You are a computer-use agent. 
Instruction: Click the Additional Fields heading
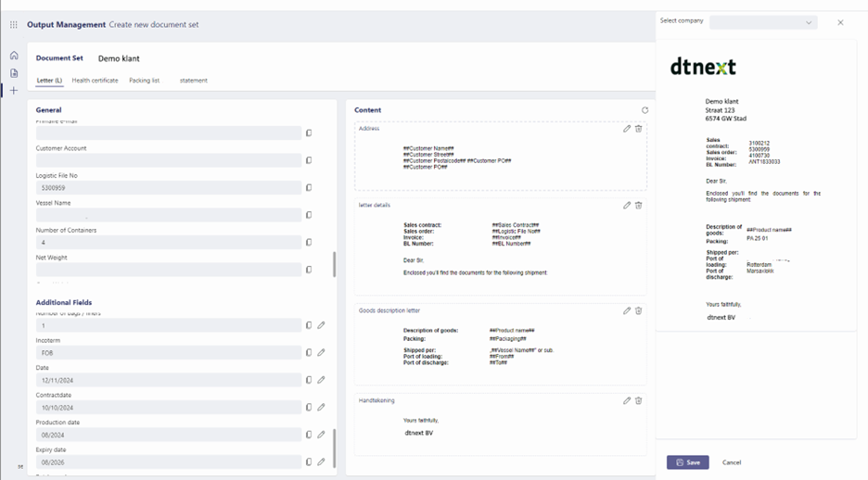(64, 302)
